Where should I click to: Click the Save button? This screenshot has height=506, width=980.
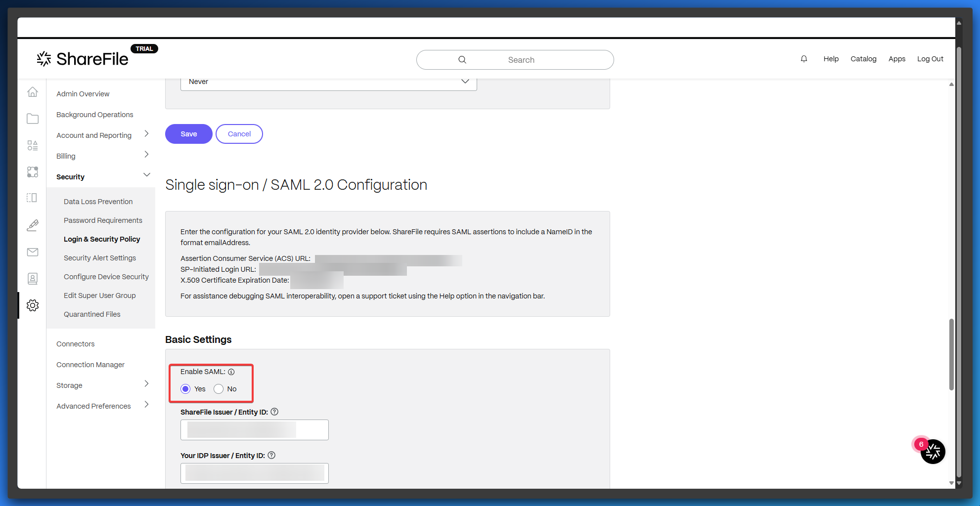pos(188,134)
